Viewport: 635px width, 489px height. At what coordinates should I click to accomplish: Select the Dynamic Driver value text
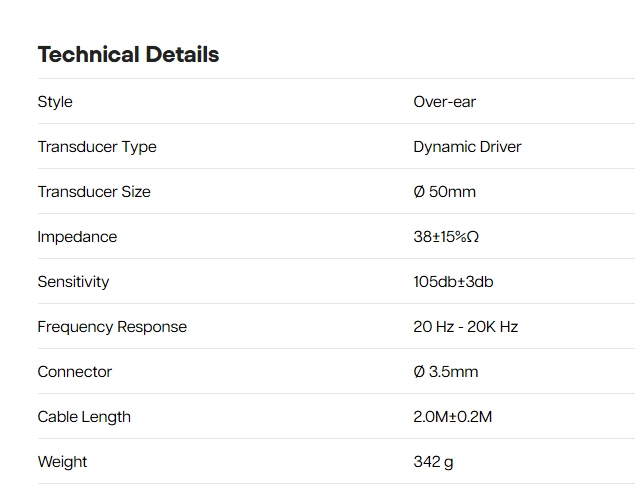[x=467, y=147]
